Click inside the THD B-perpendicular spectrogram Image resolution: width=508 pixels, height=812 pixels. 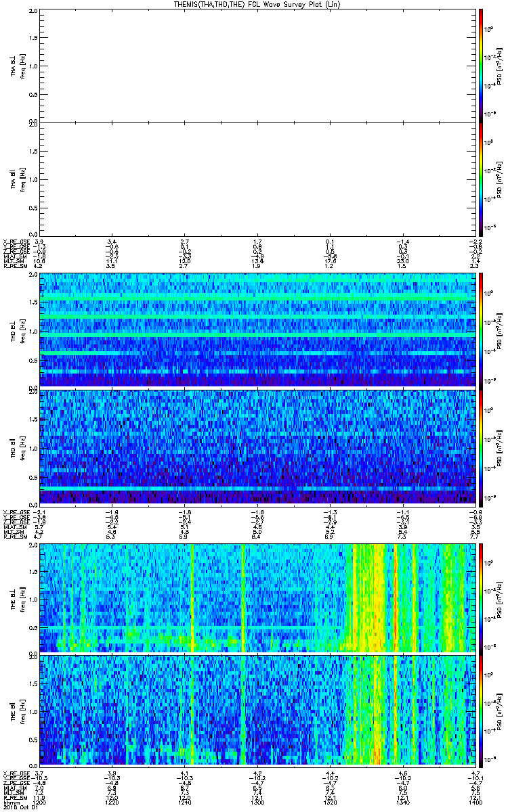click(257, 330)
